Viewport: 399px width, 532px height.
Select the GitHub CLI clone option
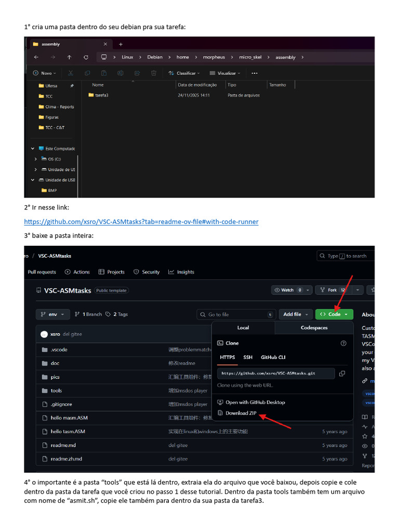[x=273, y=357]
